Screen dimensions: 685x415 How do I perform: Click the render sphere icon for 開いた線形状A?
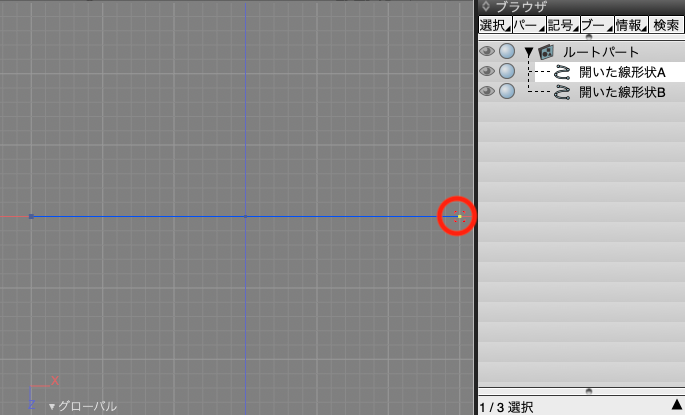(507, 71)
